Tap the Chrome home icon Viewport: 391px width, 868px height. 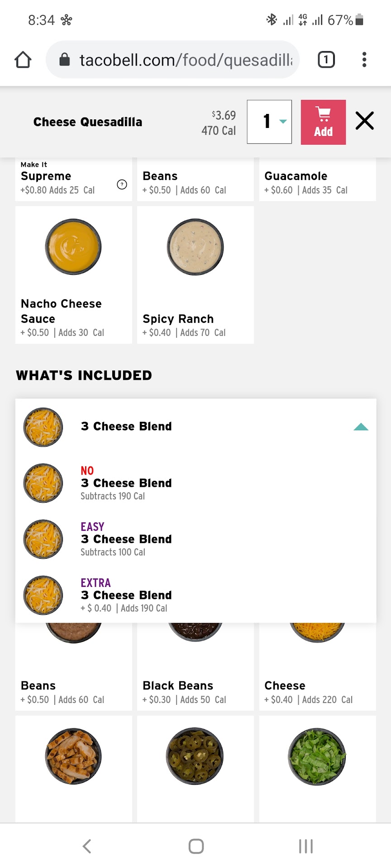tap(23, 60)
